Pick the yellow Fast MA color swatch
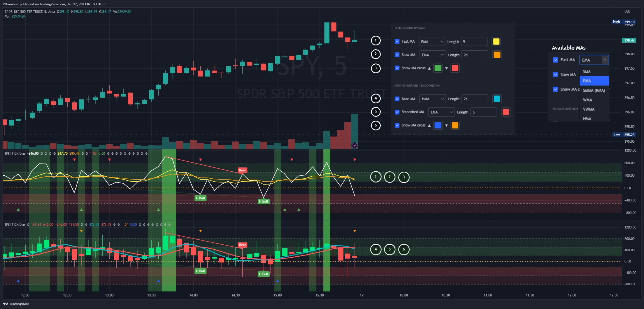Image resolution: width=644 pixels, height=309 pixels. pyautogui.click(x=496, y=42)
